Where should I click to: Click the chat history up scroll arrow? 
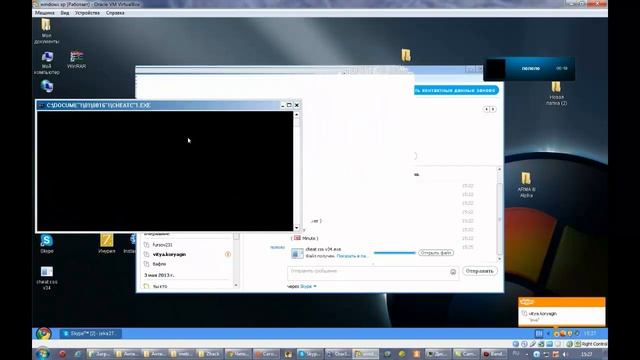(x=499, y=169)
